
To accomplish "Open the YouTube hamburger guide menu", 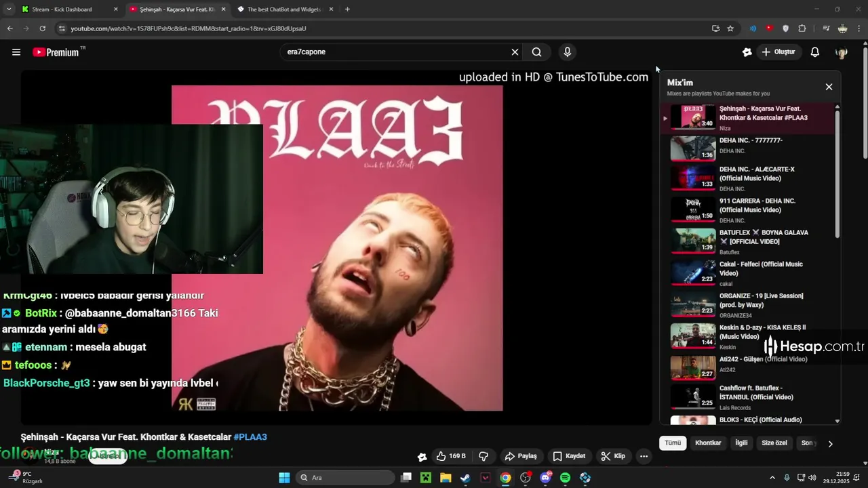I will [x=16, y=52].
